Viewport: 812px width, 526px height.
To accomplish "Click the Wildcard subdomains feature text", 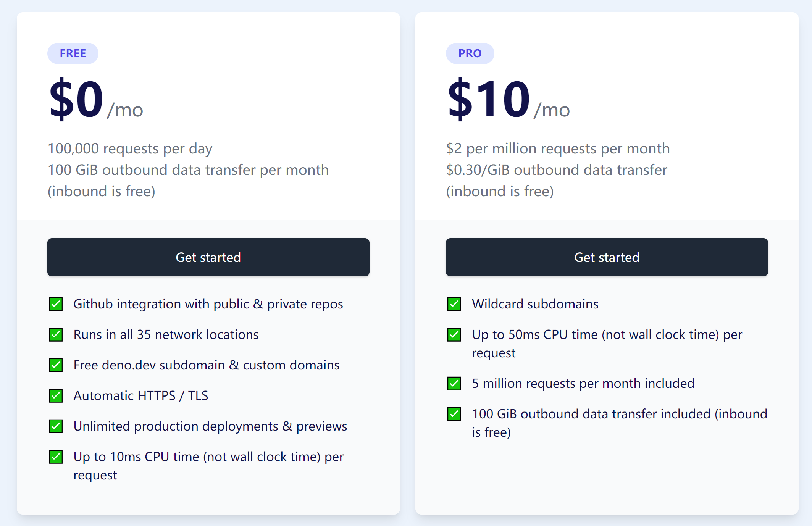I will click(535, 304).
